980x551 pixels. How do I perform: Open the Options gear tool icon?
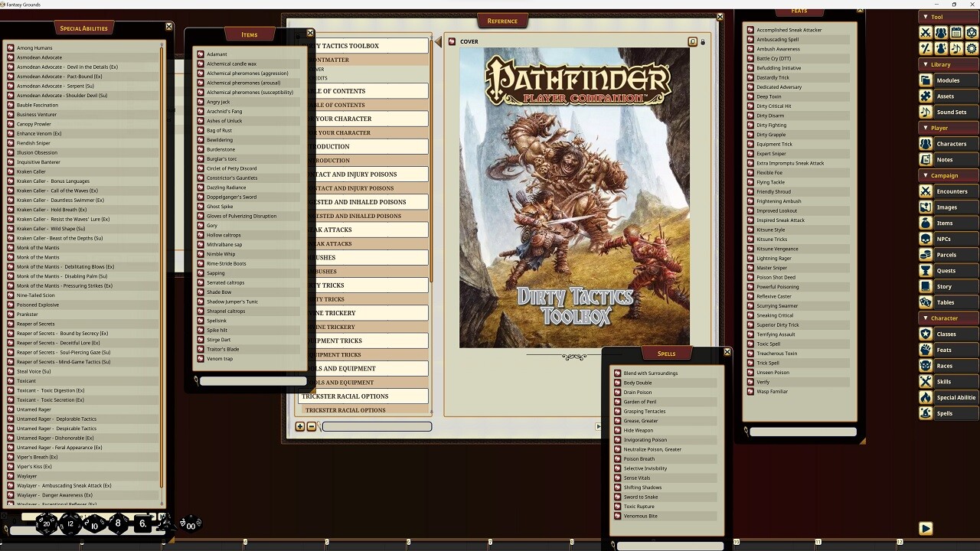point(972,47)
